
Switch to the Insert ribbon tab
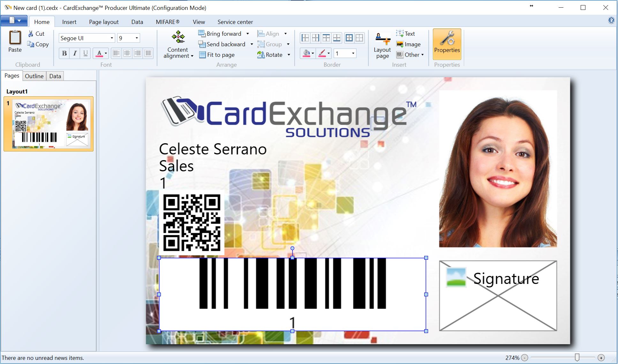coord(69,22)
